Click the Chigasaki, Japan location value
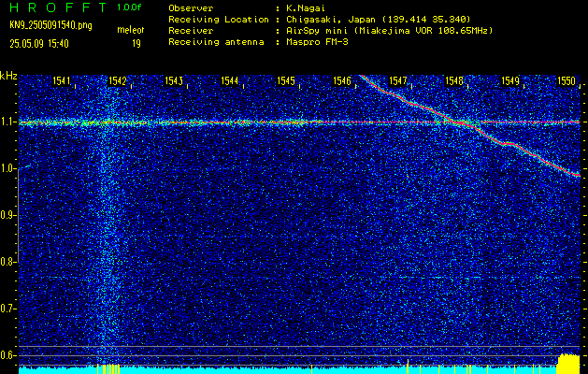The height and width of the screenshot is (374, 588). [x=379, y=20]
